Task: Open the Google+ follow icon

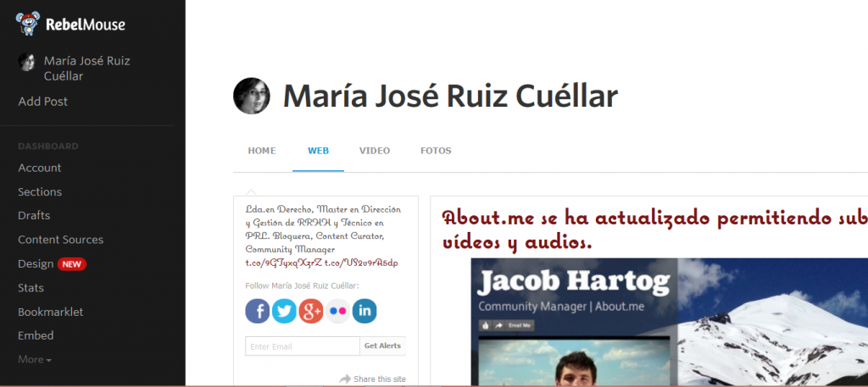Action: click(x=311, y=312)
